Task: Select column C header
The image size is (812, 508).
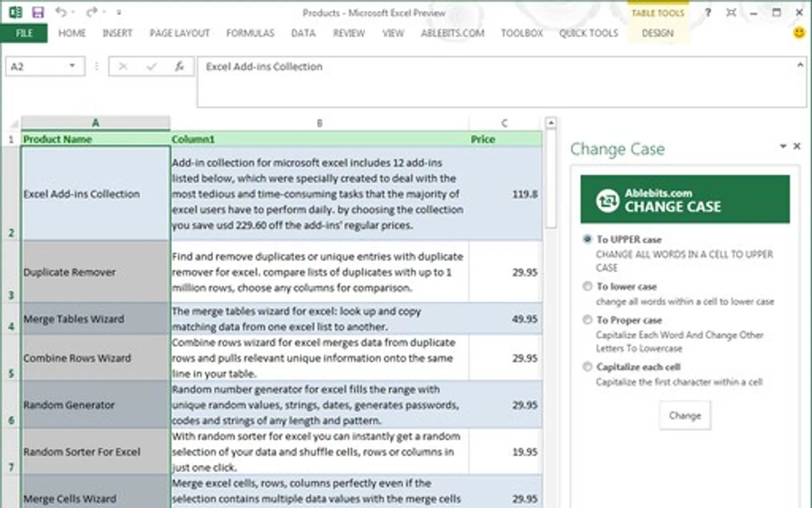Action: [504, 123]
